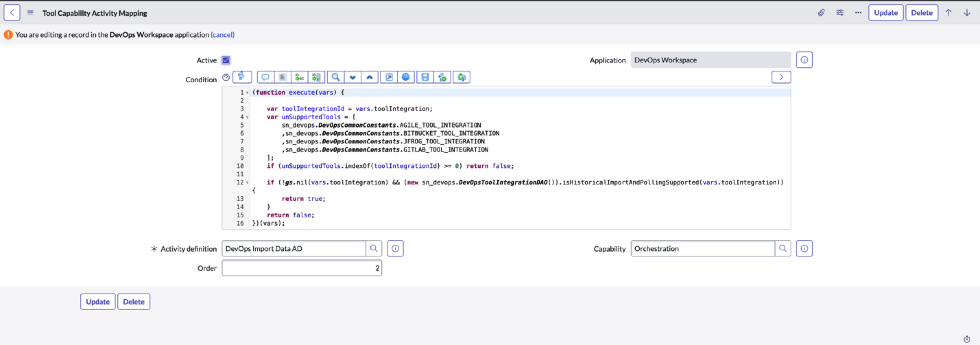The height and width of the screenshot is (345, 980).
Task: Click the top Update button
Action: click(886, 13)
